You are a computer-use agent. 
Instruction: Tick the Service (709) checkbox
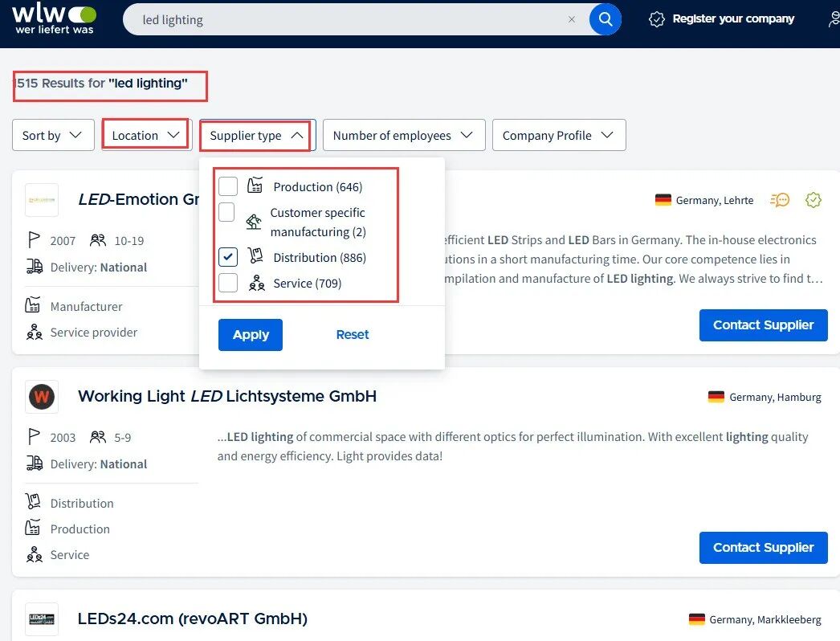coord(228,284)
